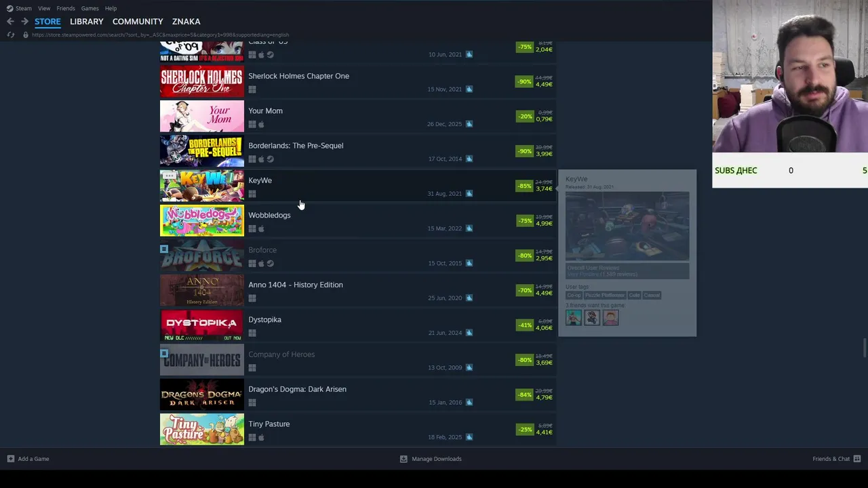This screenshot has height=488, width=868.
Task: Click the 21 Jun, 2024 Dystopika release date
Action: point(445,333)
